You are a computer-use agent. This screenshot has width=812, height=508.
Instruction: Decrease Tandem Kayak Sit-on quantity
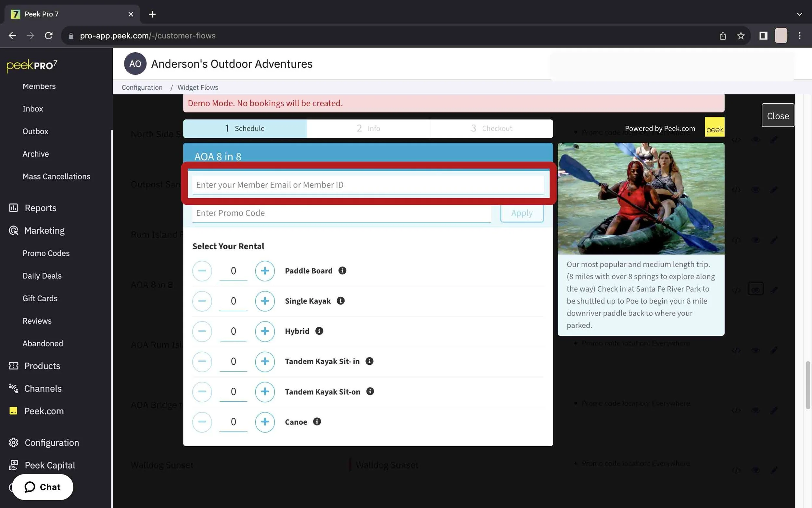(202, 392)
